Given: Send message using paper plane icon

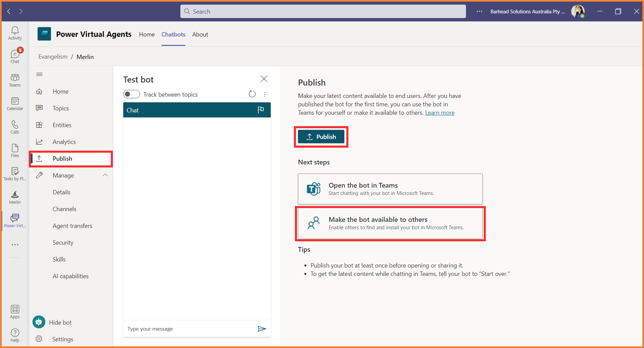Looking at the screenshot, I should (x=262, y=329).
